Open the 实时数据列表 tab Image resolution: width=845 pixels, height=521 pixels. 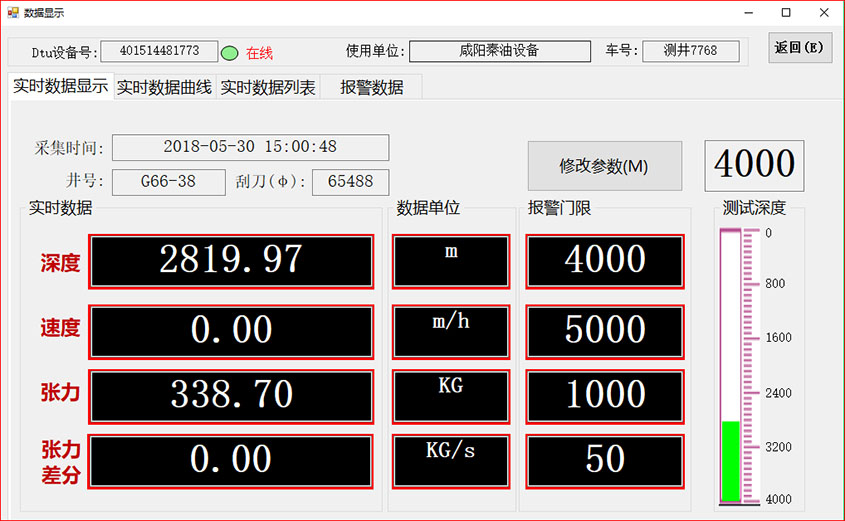pos(268,87)
